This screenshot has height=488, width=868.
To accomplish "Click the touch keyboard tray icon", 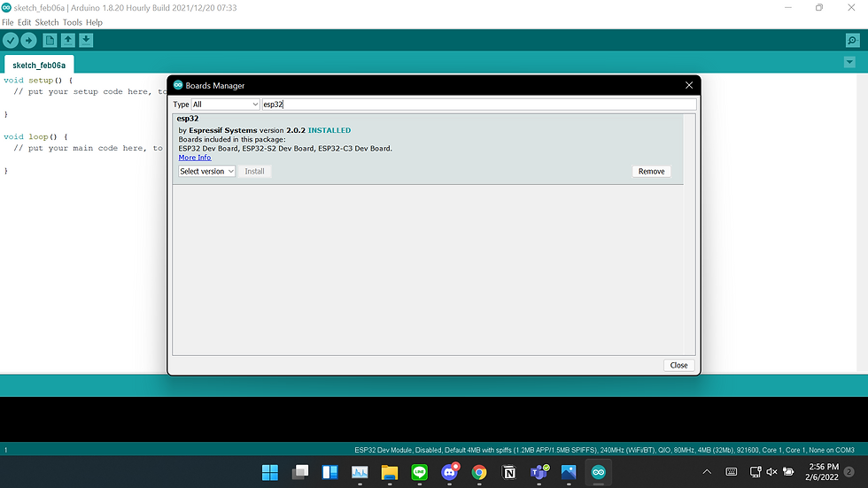I will pyautogui.click(x=732, y=472).
